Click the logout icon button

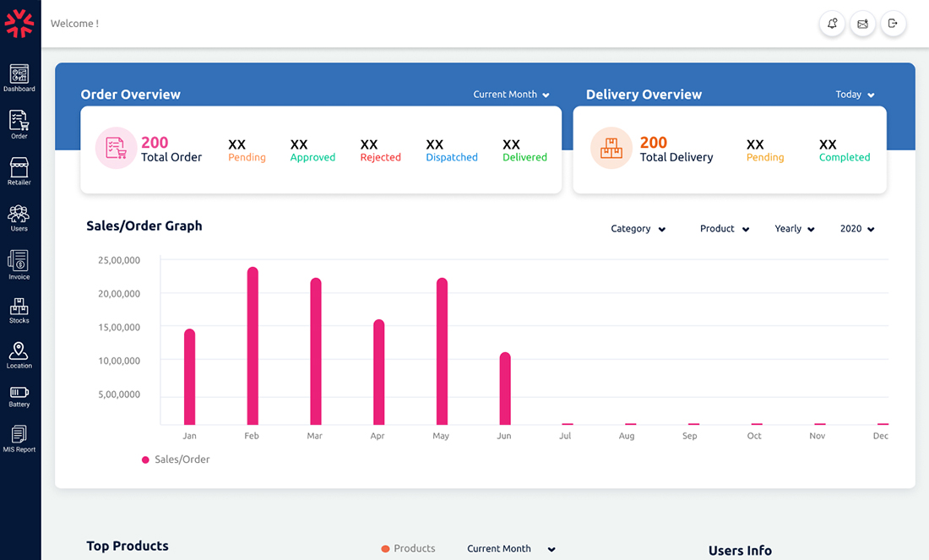[x=893, y=24]
